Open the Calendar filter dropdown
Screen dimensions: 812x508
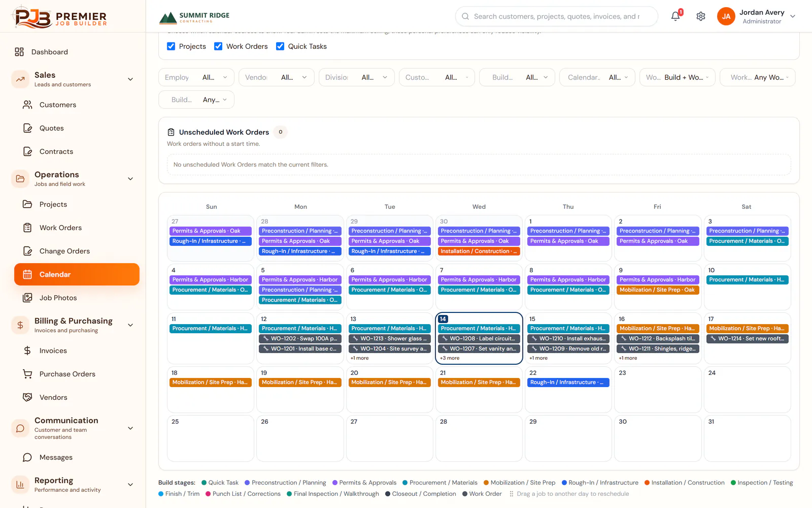(597, 77)
